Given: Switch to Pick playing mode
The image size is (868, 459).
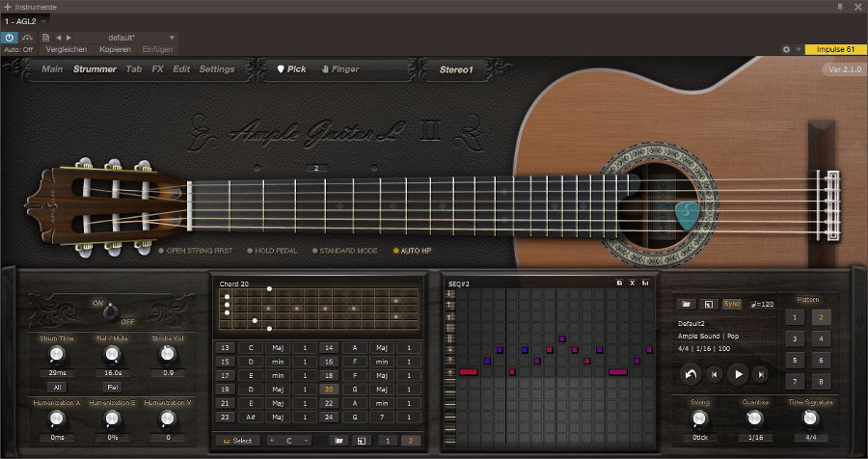Looking at the screenshot, I should (x=291, y=69).
